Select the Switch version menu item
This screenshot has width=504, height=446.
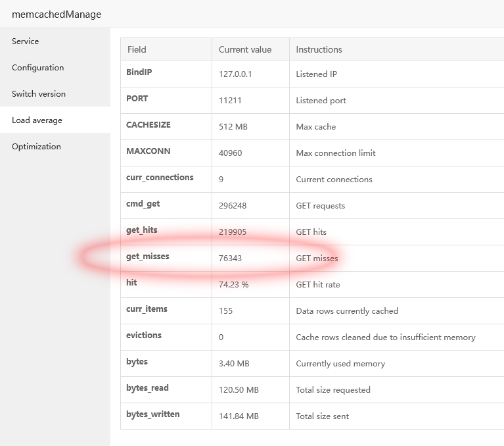pos(39,94)
